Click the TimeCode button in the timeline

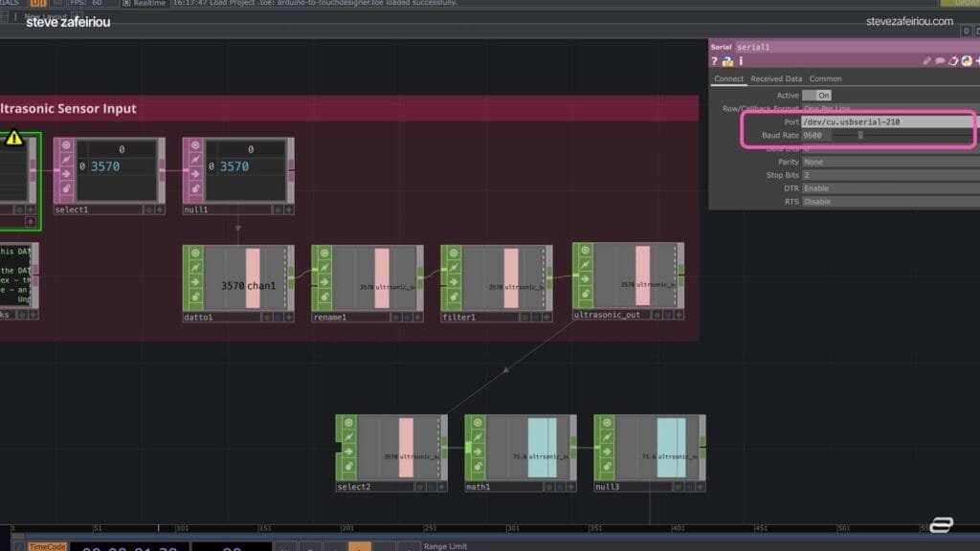pos(47,546)
